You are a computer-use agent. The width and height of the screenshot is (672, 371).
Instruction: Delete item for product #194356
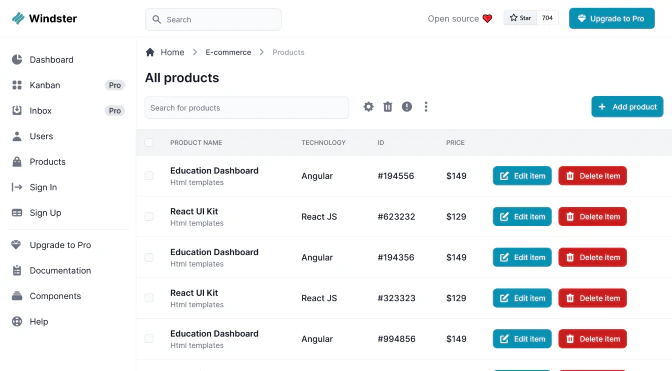pos(592,257)
